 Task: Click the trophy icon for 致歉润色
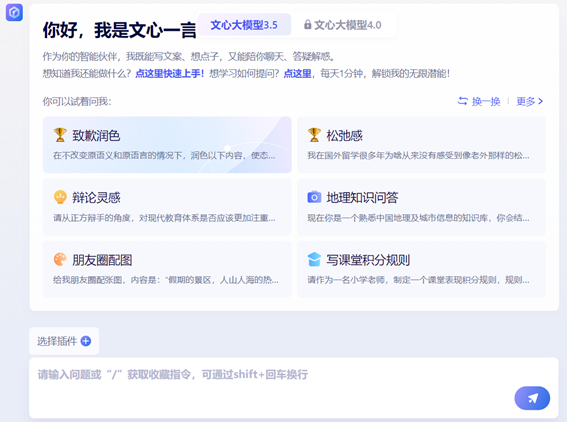pyautogui.click(x=60, y=135)
